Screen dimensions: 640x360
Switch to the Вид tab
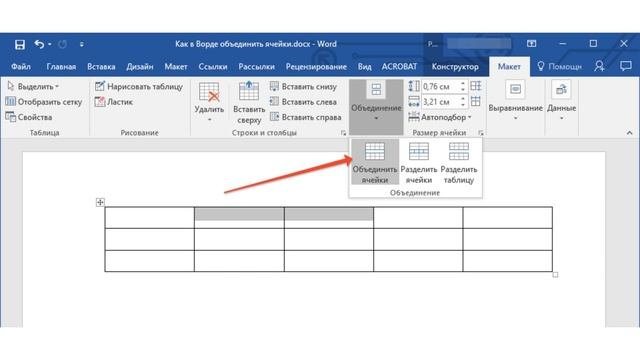click(364, 67)
